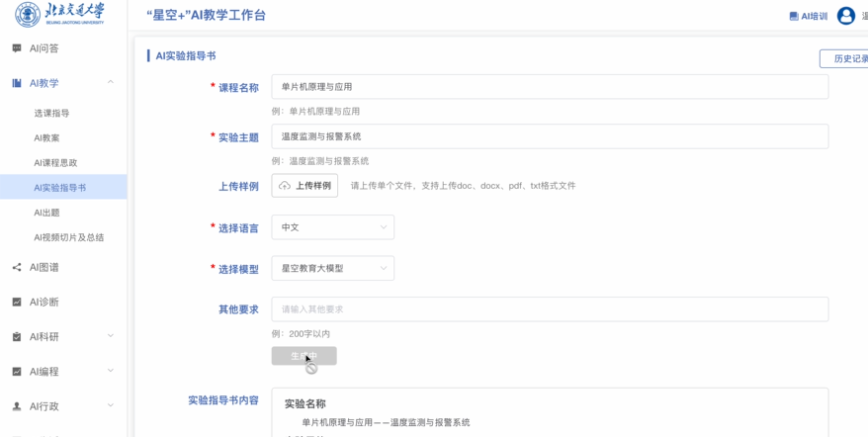Screen dimensions: 868x437
Task: Collapse the AI教学 submenu chevron
Action: (111, 82)
